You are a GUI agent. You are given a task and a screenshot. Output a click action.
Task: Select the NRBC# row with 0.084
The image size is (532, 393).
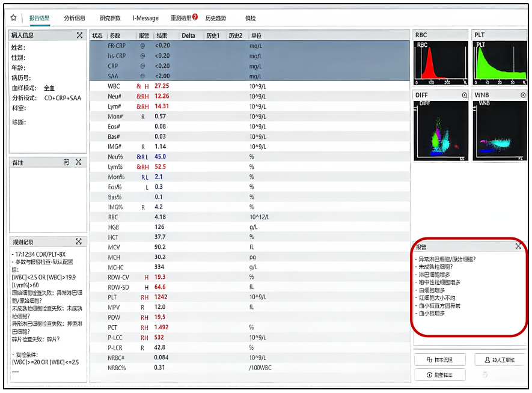[249, 358]
